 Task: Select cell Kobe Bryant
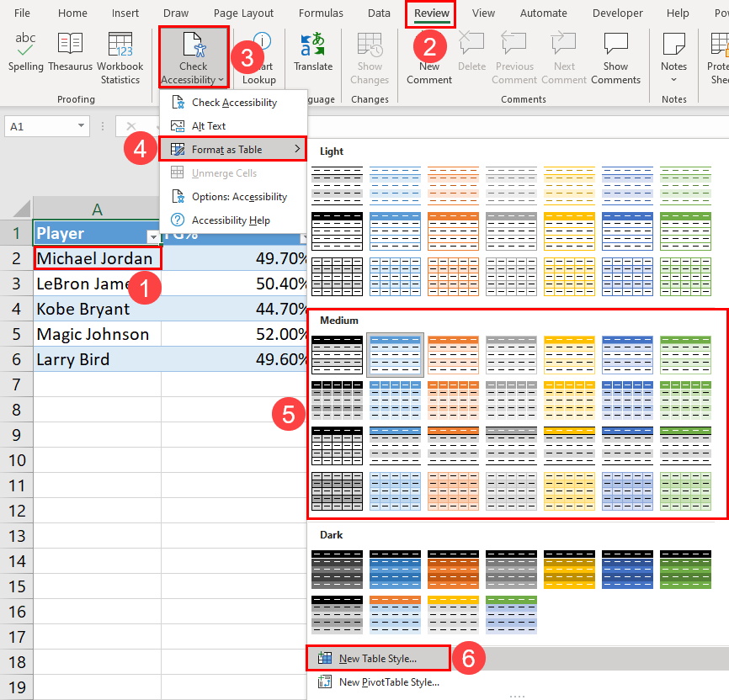click(x=97, y=309)
